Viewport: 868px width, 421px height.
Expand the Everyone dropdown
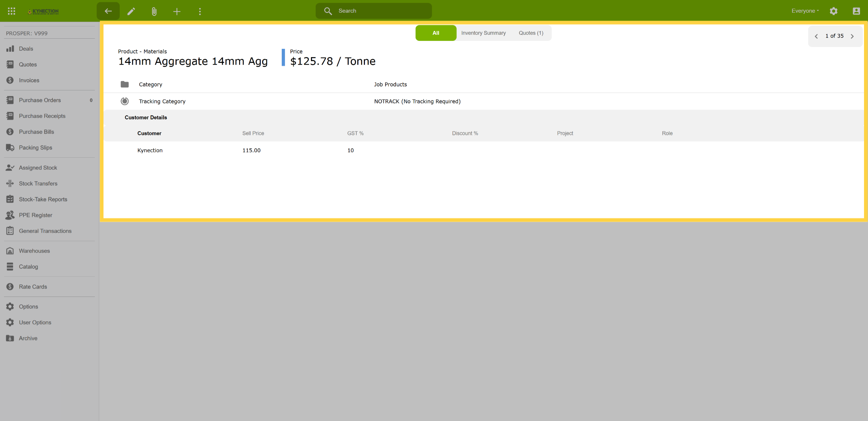tap(805, 11)
